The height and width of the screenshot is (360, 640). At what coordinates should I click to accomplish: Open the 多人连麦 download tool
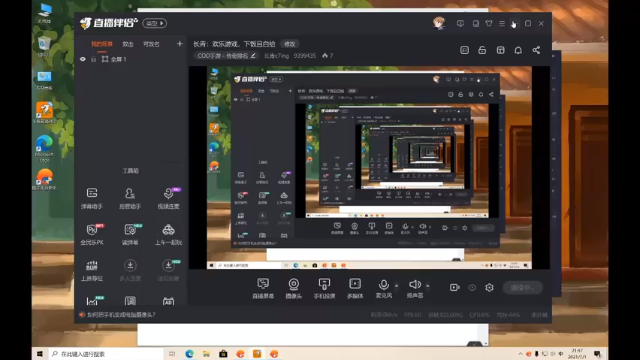(130, 270)
